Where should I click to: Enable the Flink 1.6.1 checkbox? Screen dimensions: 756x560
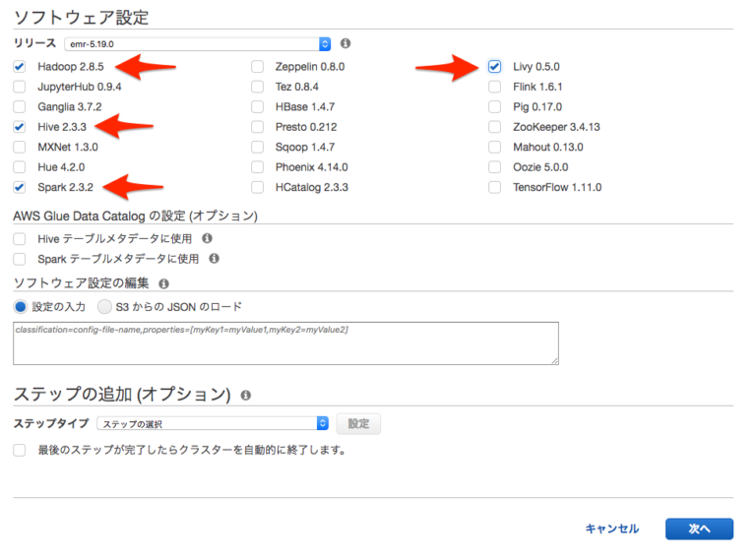495,87
